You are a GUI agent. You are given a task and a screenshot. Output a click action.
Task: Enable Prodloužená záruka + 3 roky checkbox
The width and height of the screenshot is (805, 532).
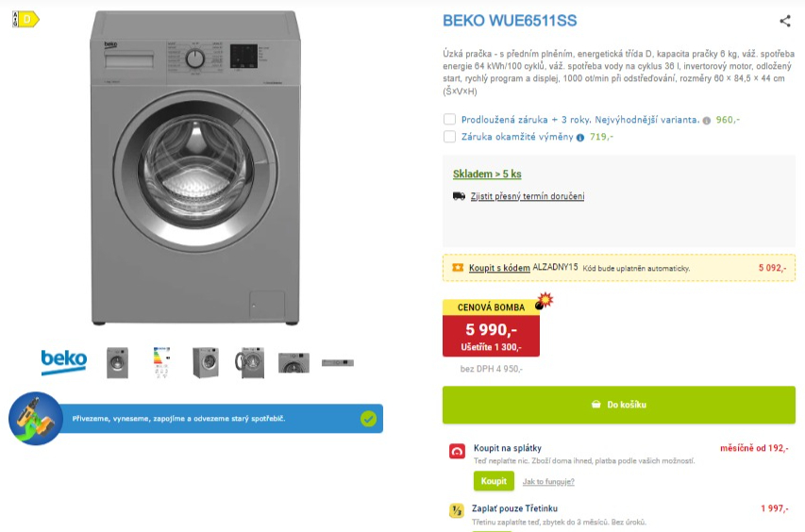(x=449, y=119)
